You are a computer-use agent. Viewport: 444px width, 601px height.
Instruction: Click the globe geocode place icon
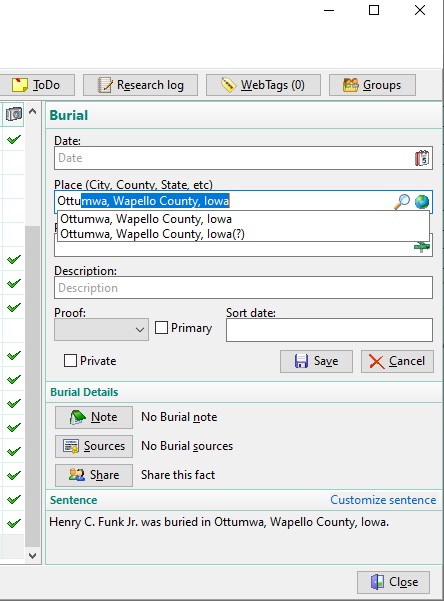coord(421,202)
